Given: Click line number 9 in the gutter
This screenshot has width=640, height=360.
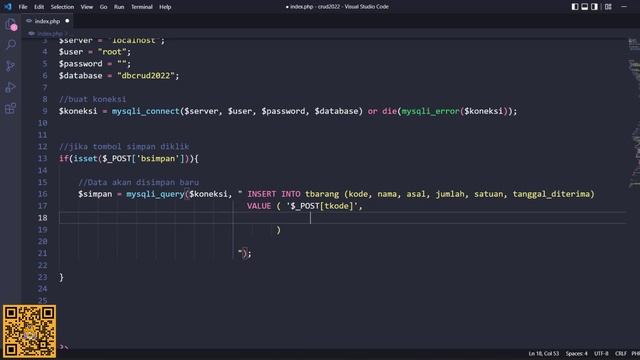Looking at the screenshot, I should (x=44, y=111).
